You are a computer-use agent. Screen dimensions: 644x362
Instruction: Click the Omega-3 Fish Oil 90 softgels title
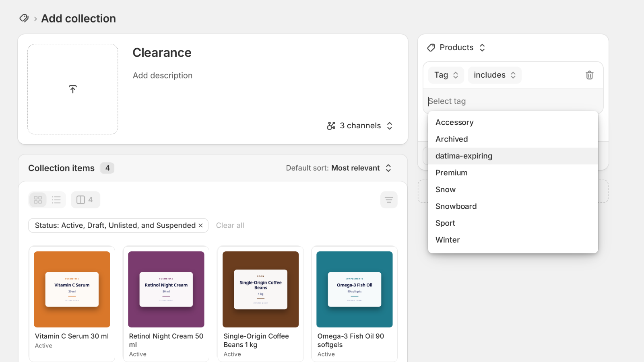point(351,340)
